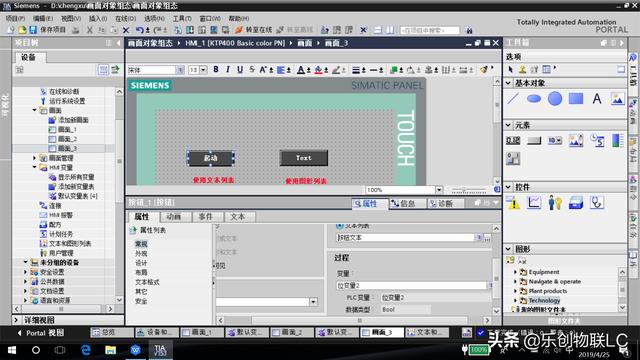The image size is (640, 360).
Task: Open the font size 13 dropdown
Action: click(x=203, y=70)
